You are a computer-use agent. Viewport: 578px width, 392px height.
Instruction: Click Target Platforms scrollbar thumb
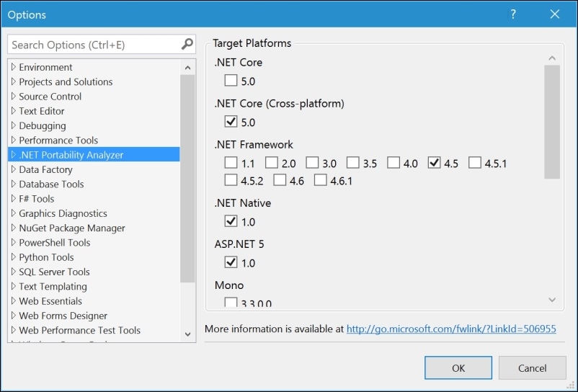point(552,122)
